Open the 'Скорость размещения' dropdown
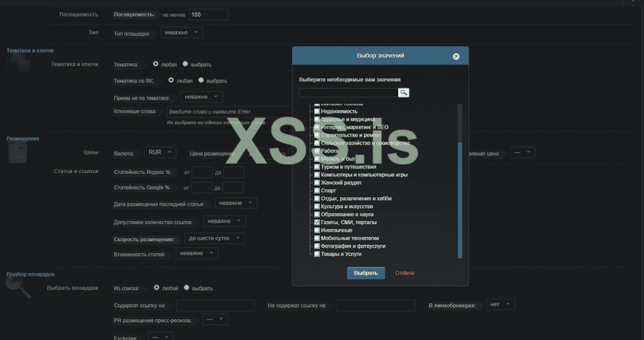644x340 pixels. coord(215,238)
